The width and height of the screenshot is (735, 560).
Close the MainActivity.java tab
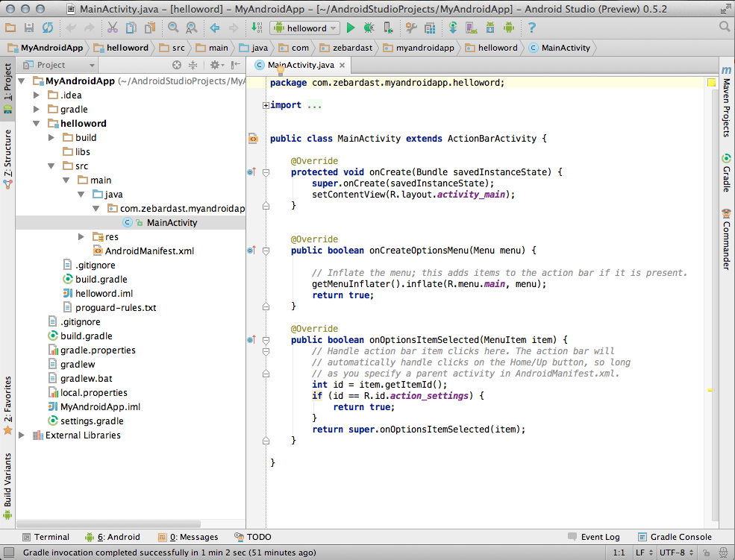pos(343,66)
